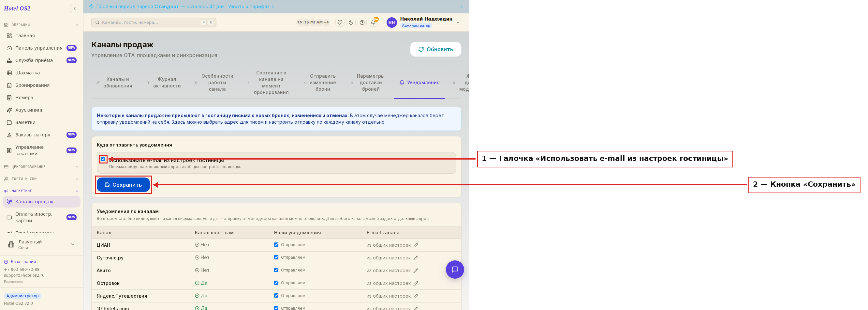Switch to Журнал активности tab

pos(165,83)
